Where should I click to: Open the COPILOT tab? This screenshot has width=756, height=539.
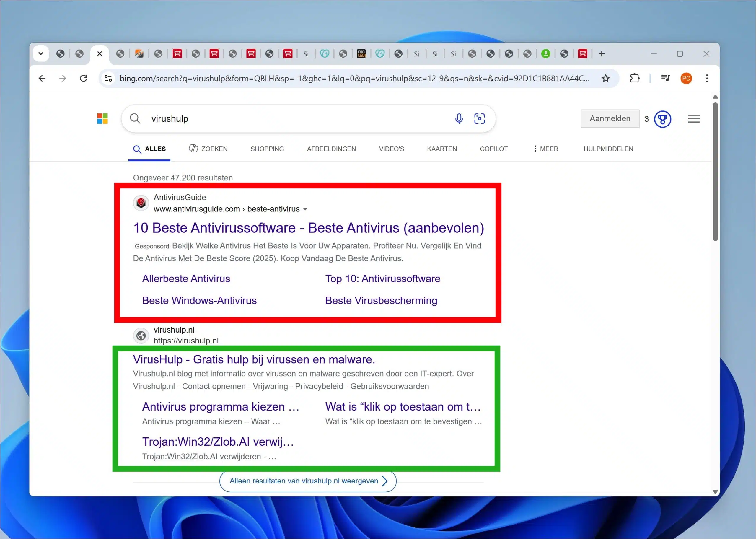click(x=494, y=149)
